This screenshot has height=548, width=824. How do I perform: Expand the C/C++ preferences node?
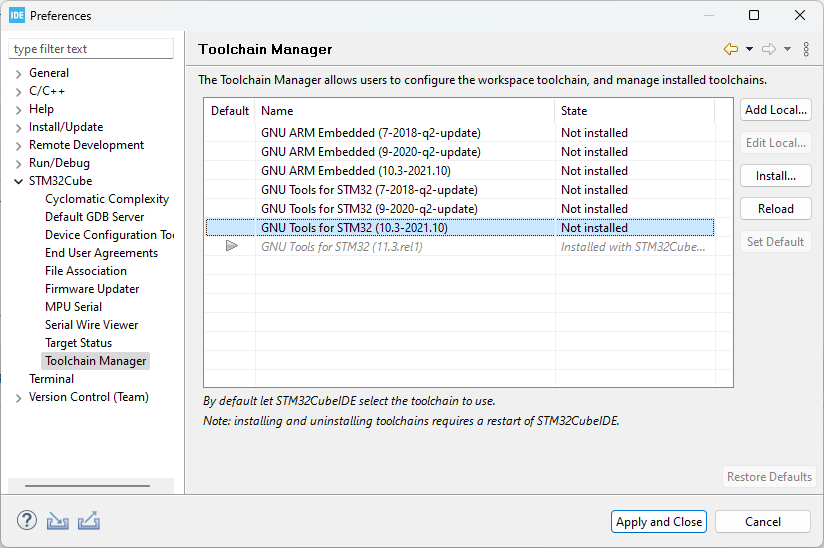(18, 91)
